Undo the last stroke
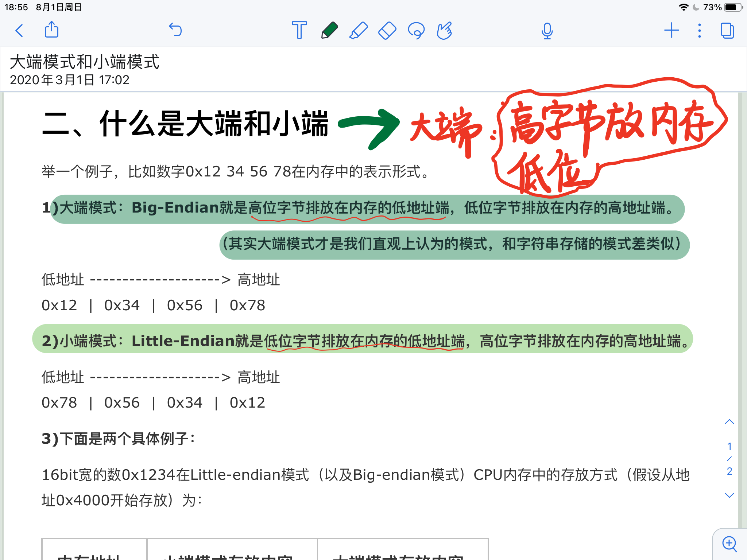This screenshot has height=560, width=747. pyautogui.click(x=175, y=30)
